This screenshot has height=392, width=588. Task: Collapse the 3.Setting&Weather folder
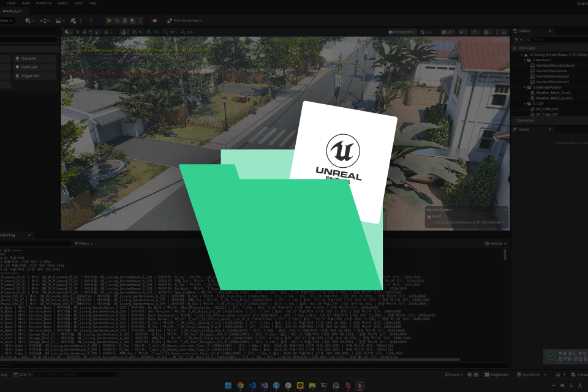point(525,88)
